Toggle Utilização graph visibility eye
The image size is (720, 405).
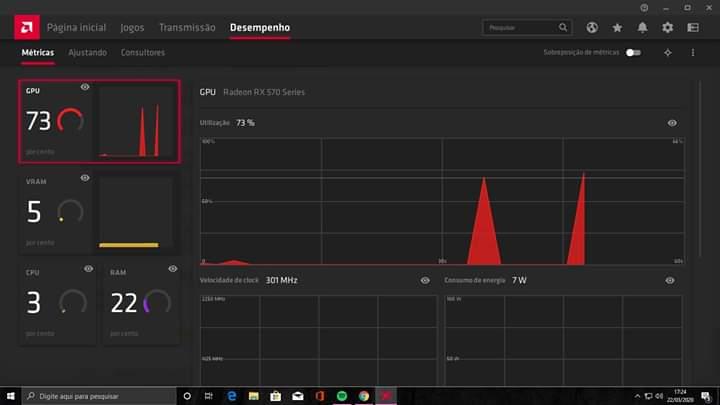pos(672,123)
